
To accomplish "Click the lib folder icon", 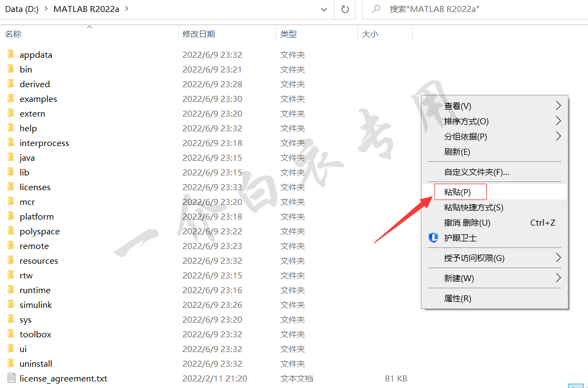I will pyautogui.click(x=11, y=172).
